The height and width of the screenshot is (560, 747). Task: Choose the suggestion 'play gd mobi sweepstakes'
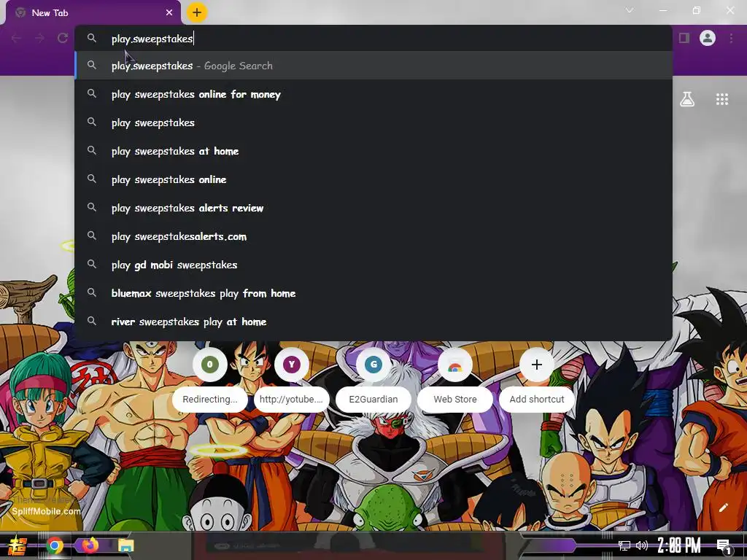coord(373,264)
